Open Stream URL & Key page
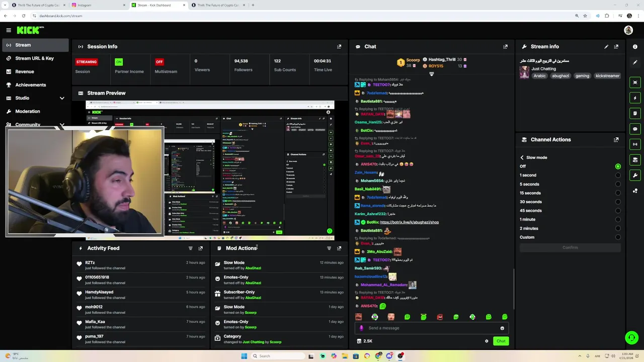Image resolution: width=644 pixels, height=362 pixels. tap(35, 58)
